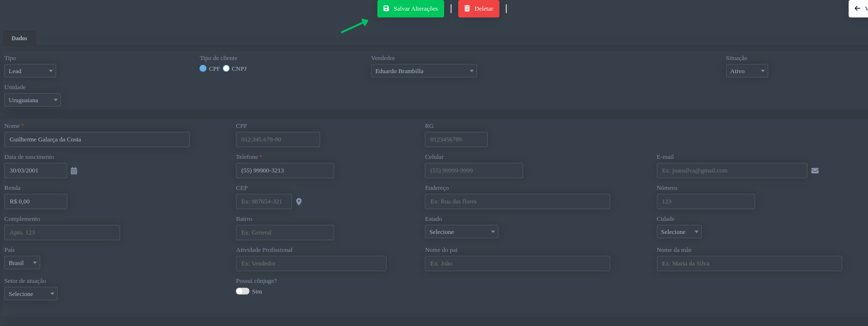The image size is (868, 326).
Task: Click the red Deletar button
Action: (479, 9)
